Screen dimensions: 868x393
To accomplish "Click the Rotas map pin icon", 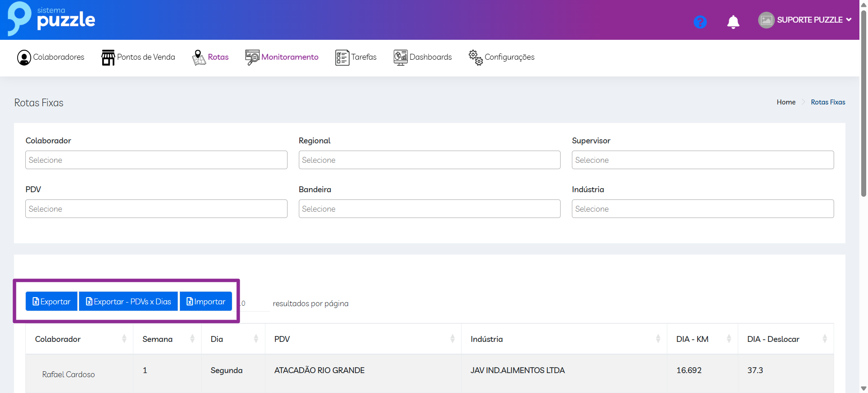I will [x=198, y=57].
